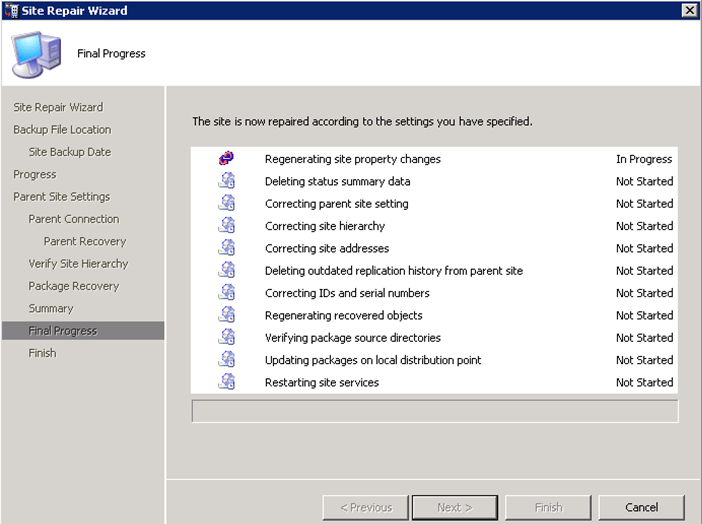Click the 'Regenerating site property changes' row text
Viewport: 702px width, 524px height.
point(353,159)
